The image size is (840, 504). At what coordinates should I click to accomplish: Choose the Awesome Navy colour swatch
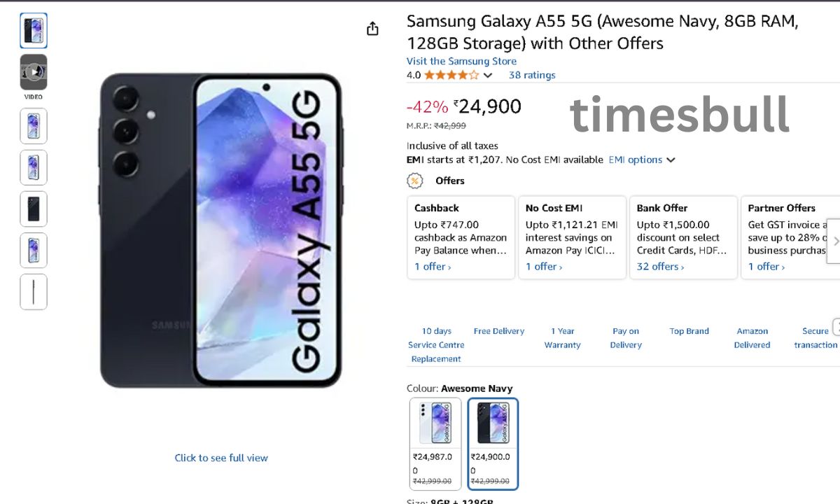(x=493, y=444)
